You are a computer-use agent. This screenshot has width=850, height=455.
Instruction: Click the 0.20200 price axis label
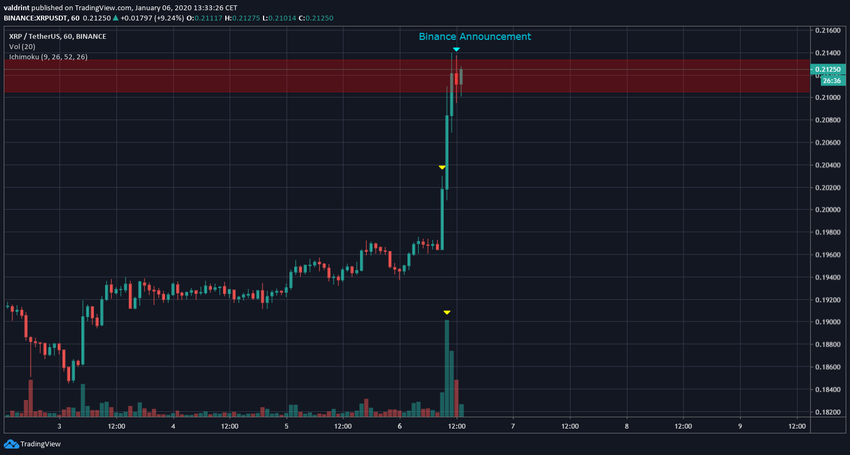tap(828, 188)
